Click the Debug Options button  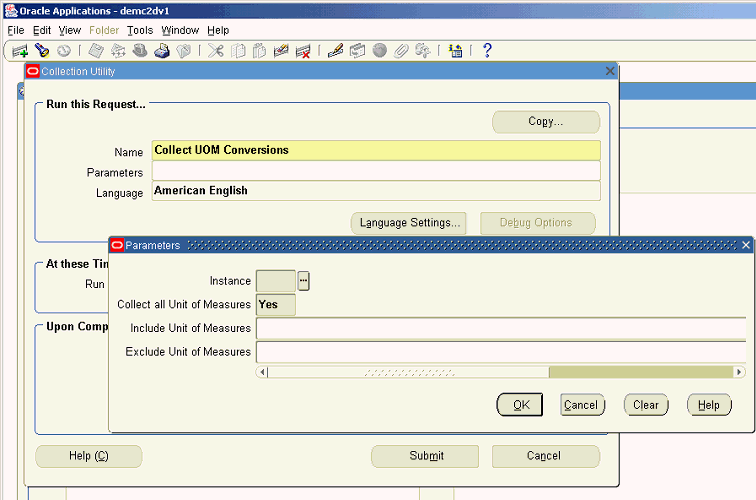tap(538, 223)
